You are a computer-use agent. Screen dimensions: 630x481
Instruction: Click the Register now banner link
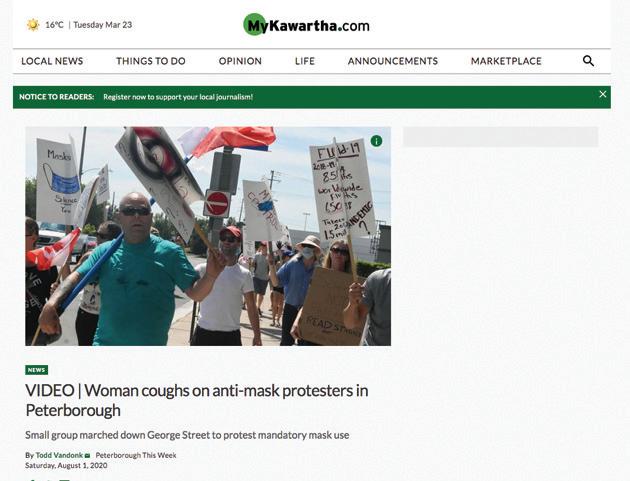tap(178, 97)
